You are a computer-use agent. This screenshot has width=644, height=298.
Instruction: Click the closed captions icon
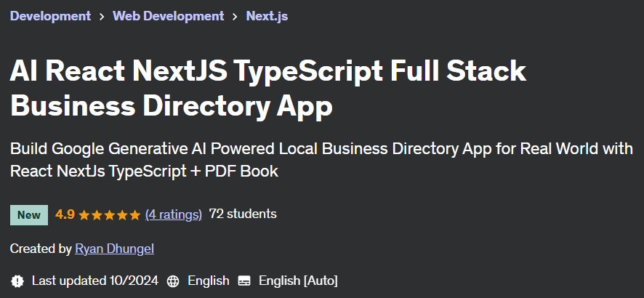pyautogui.click(x=244, y=281)
